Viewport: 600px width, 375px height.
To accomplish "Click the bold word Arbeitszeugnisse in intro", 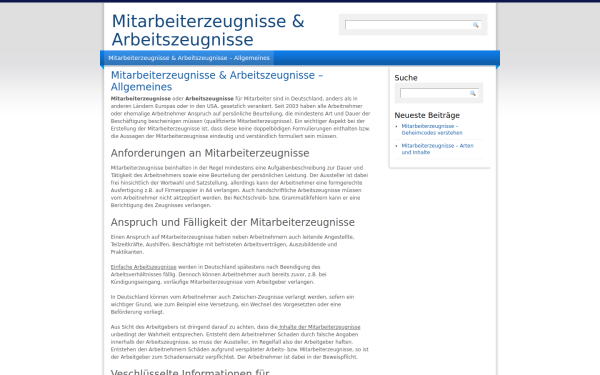I will click(x=209, y=99).
